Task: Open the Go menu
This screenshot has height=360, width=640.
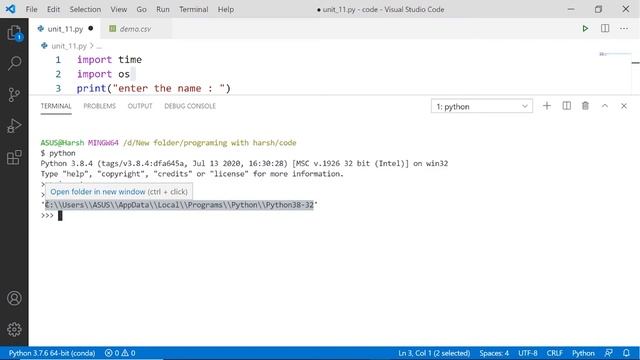Action: [x=141, y=9]
